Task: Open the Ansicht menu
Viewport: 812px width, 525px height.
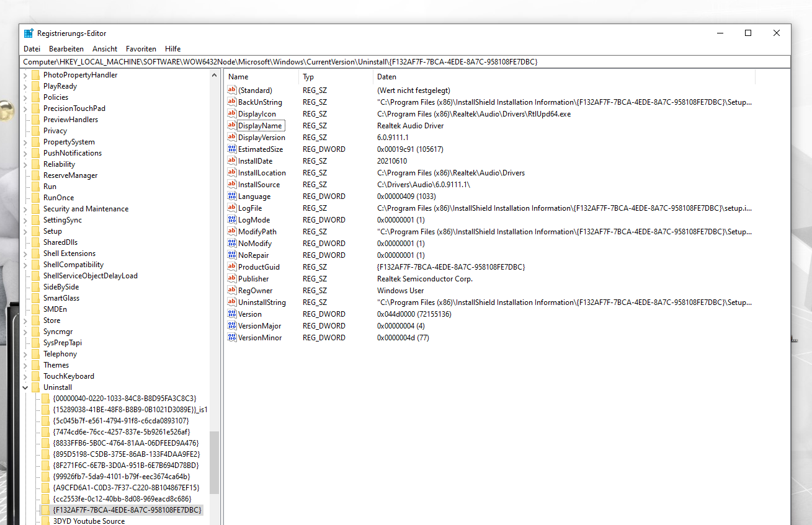Action: click(105, 48)
